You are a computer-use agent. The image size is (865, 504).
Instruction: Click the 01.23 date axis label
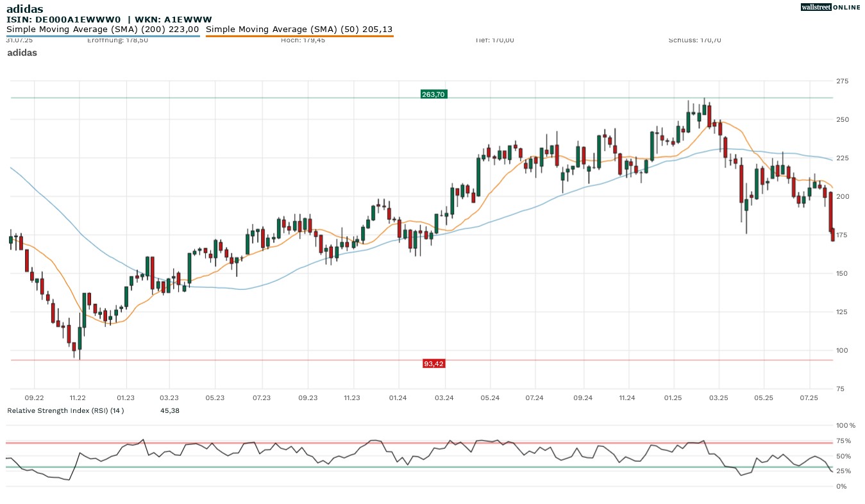(126, 398)
